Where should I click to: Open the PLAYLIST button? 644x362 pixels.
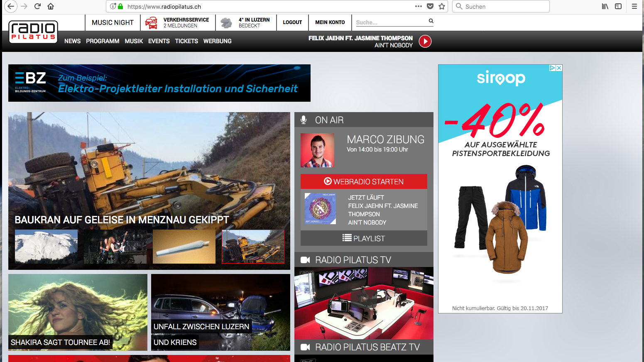pos(364,238)
